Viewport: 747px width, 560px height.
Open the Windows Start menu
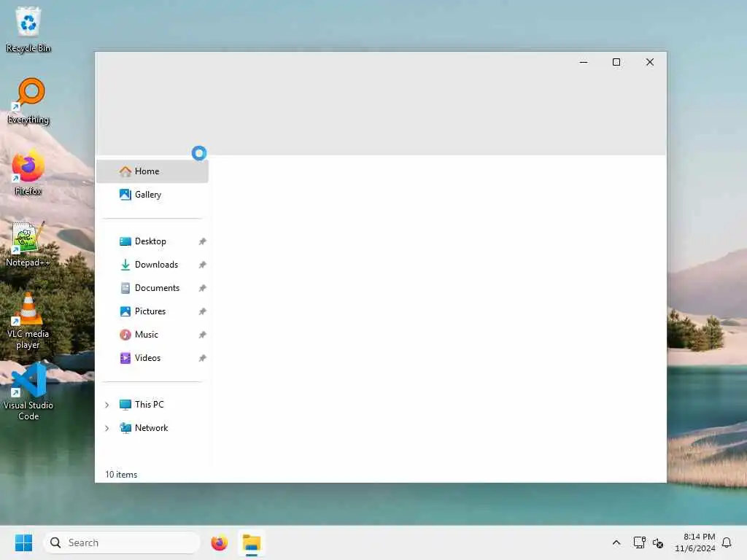point(23,542)
